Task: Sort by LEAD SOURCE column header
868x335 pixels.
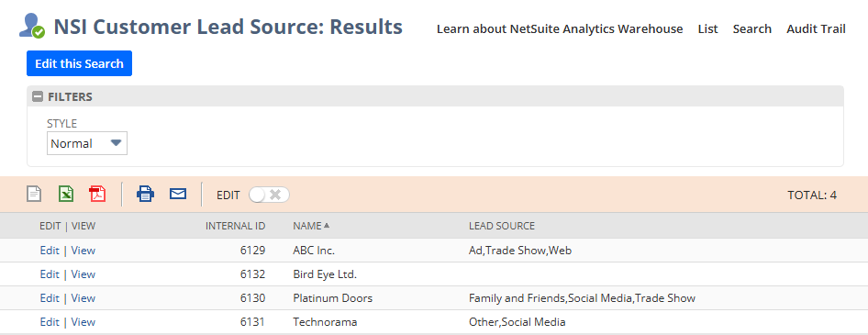Action: point(502,226)
